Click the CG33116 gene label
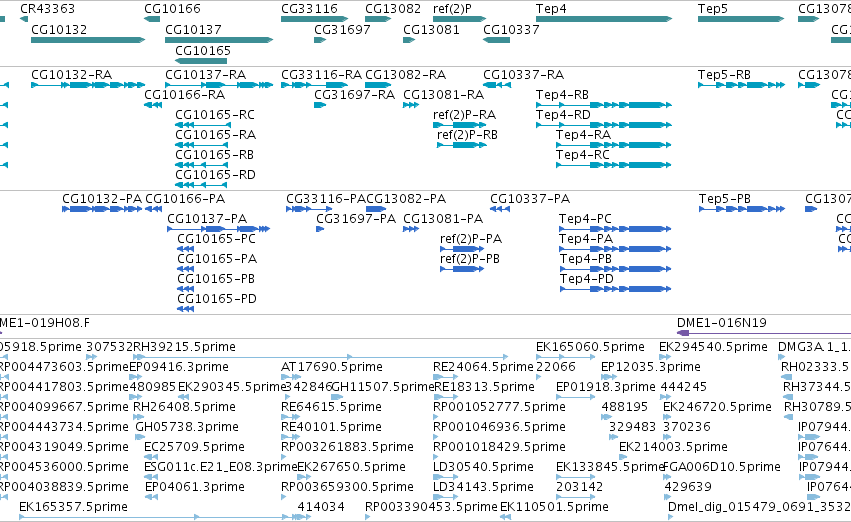The height and width of the screenshot is (522, 851). (309, 9)
